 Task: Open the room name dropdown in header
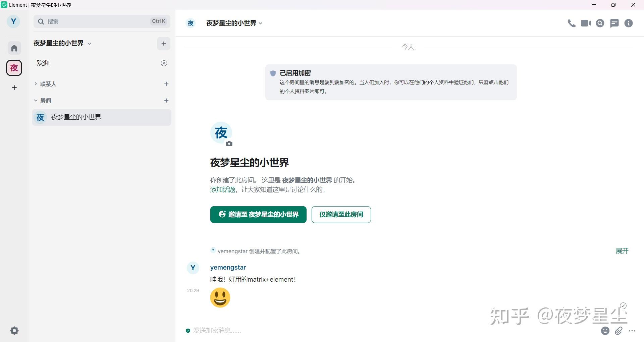point(261,23)
